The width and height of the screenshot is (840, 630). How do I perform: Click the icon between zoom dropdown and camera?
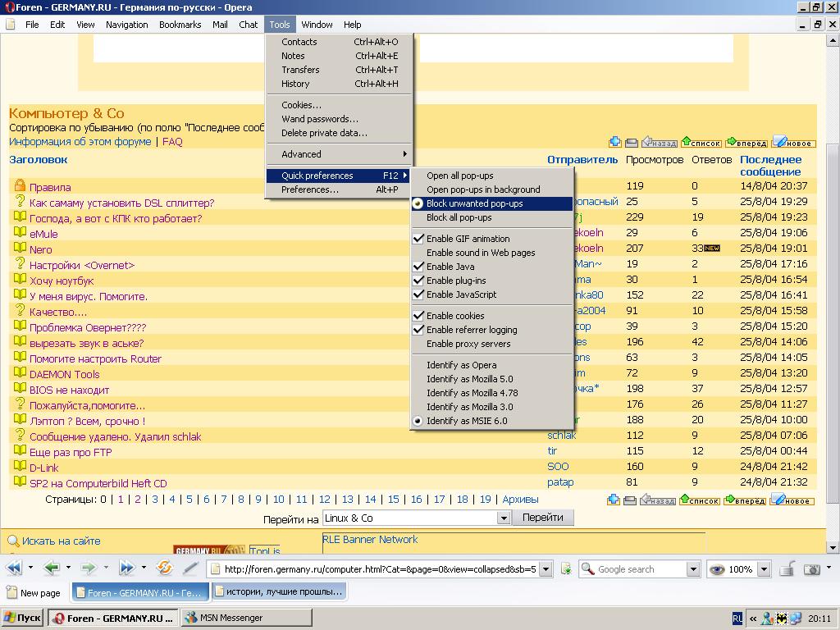[787, 569]
